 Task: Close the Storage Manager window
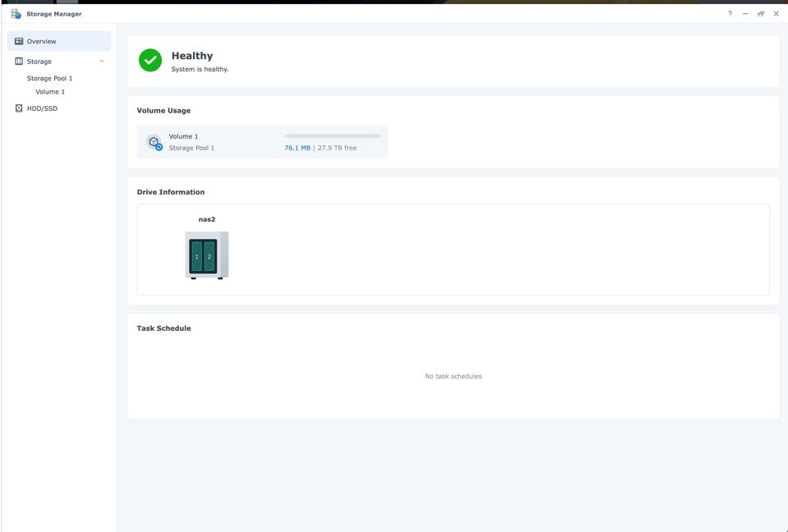[777, 14]
